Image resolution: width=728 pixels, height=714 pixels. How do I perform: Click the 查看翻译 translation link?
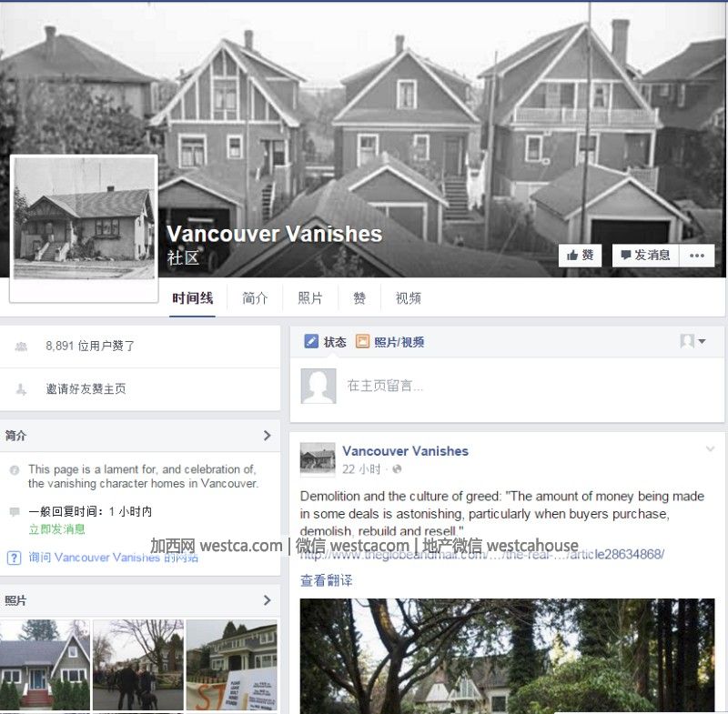pos(327,580)
